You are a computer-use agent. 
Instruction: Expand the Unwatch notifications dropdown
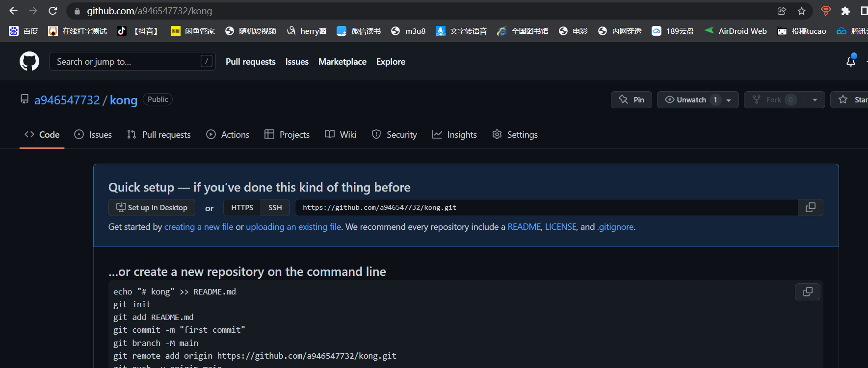(x=729, y=100)
